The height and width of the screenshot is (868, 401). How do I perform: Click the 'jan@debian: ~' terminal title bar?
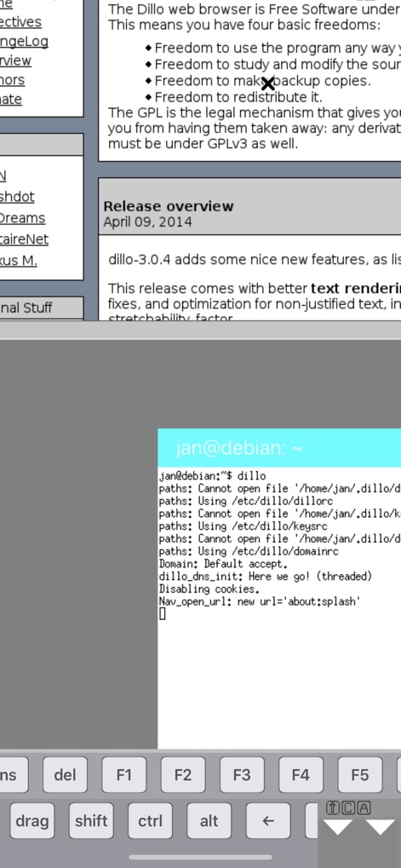(279, 448)
